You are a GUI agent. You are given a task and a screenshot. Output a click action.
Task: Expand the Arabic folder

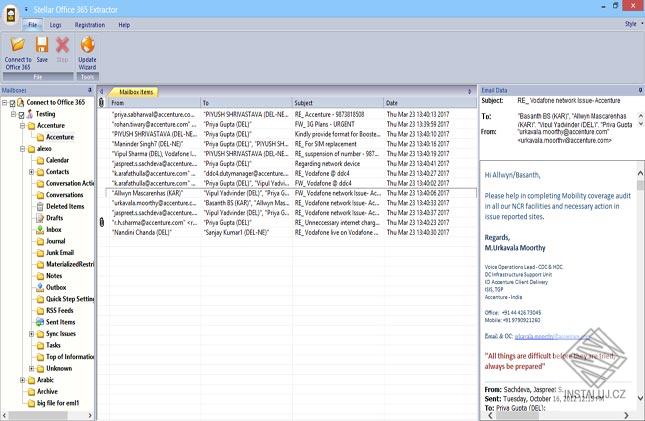[23, 380]
